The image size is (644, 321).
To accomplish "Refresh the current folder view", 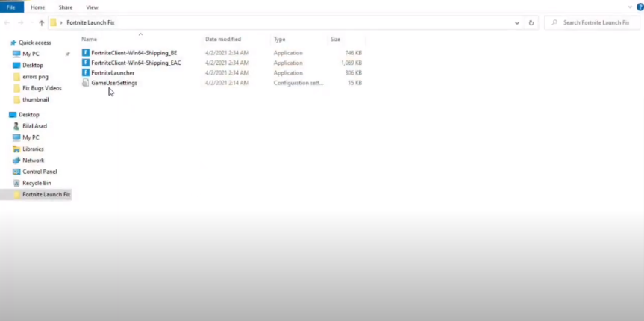I will pyautogui.click(x=531, y=23).
